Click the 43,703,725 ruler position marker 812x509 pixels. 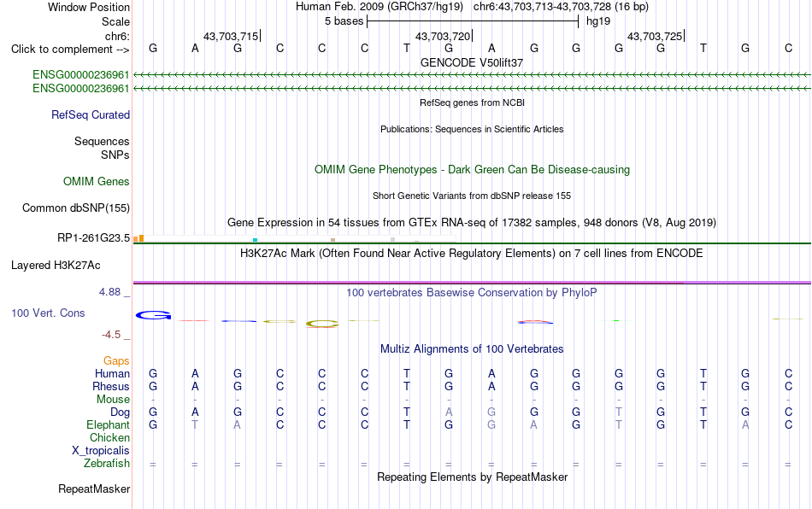655,36
